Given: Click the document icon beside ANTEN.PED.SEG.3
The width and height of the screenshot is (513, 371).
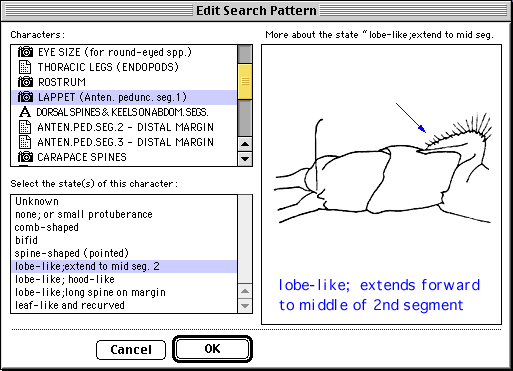Looking at the screenshot, I should (x=25, y=142).
